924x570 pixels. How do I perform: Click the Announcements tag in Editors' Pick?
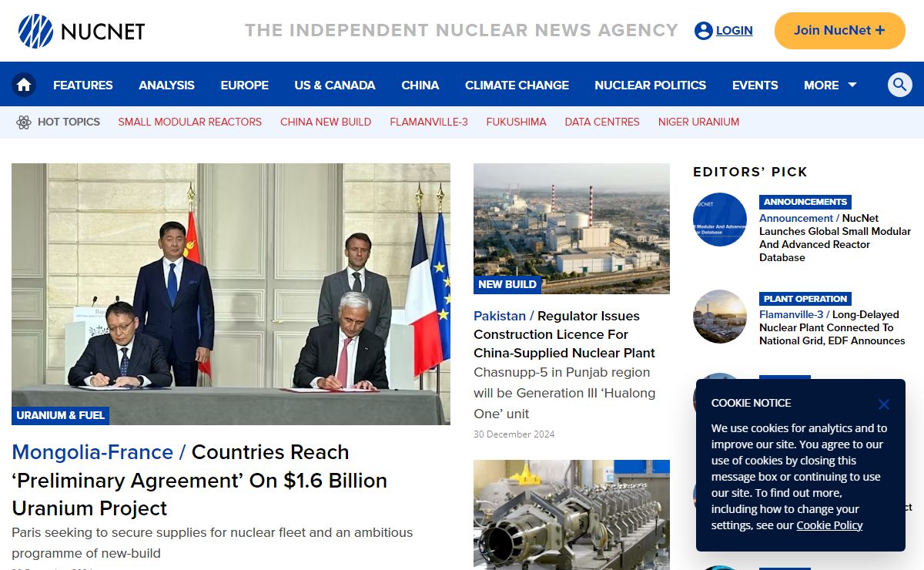click(x=805, y=202)
